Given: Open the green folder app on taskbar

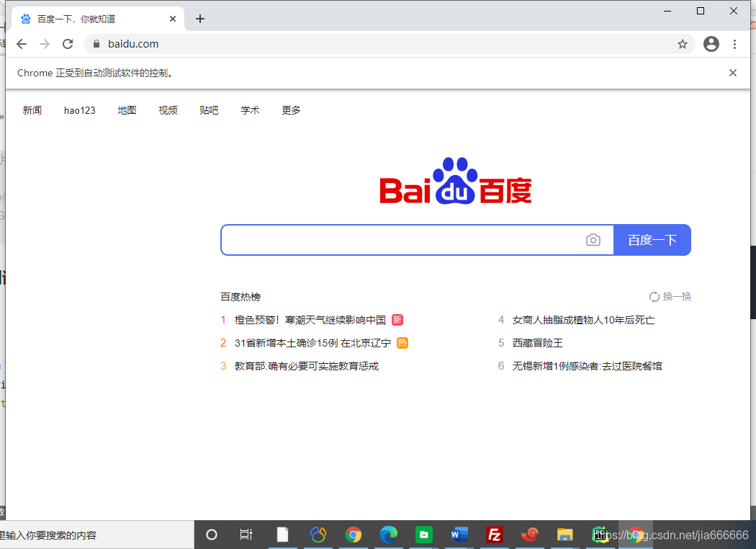Looking at the screenshot, I should tap(424, 535).
